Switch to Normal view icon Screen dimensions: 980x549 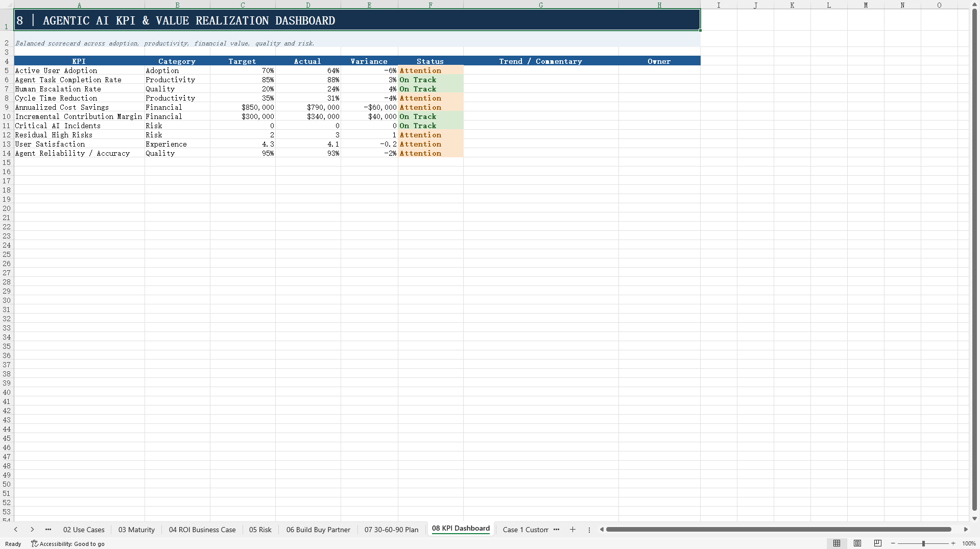[836, 543]
